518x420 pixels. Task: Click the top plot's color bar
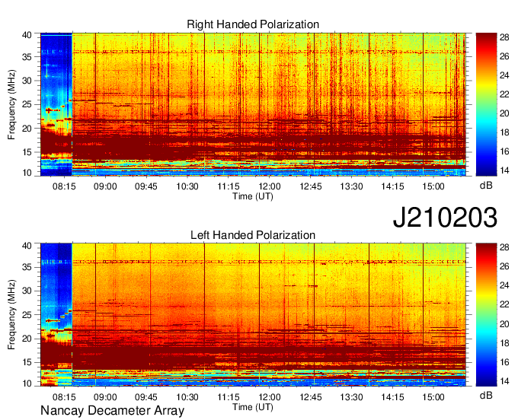pyautogui.click(x=486, y=104)
